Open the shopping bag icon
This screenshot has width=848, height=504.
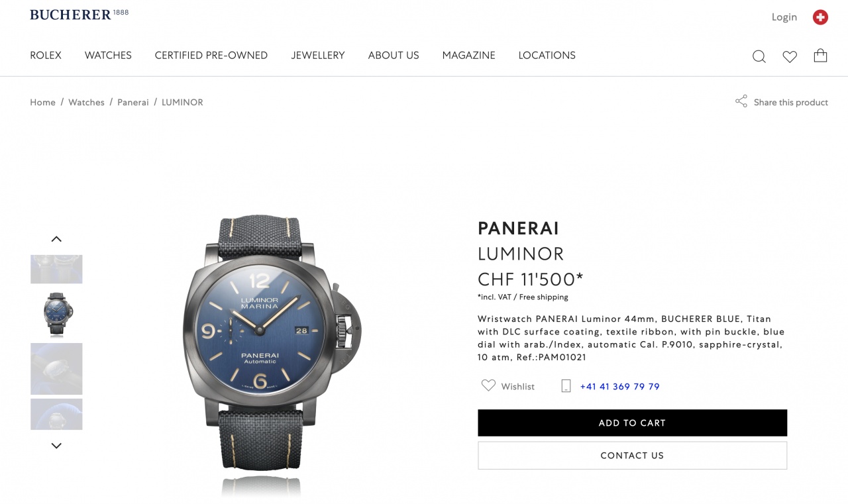(820, 56)
